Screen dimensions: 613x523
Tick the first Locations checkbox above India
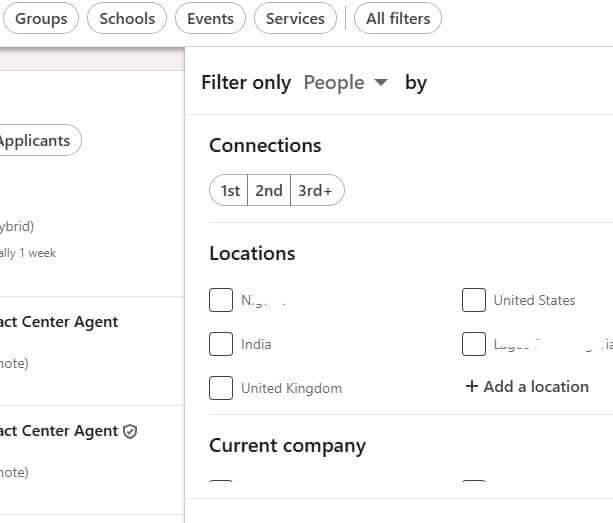pos(221,300)
